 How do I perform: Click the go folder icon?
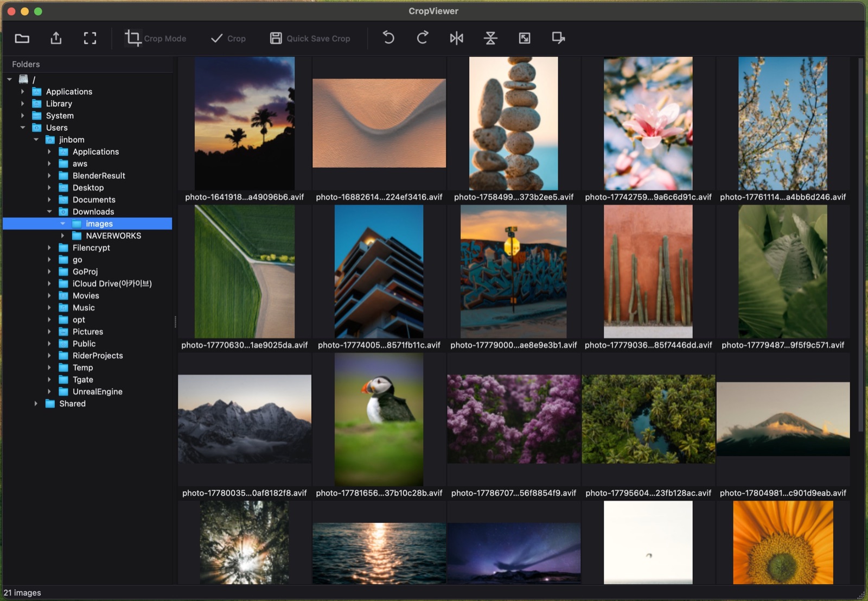pos(63,260)
